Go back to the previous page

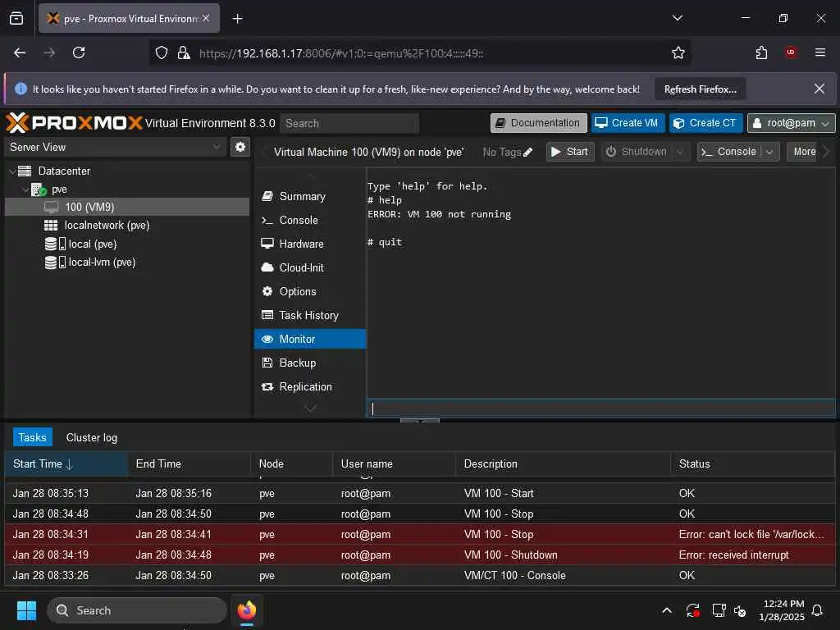point(20,52)
